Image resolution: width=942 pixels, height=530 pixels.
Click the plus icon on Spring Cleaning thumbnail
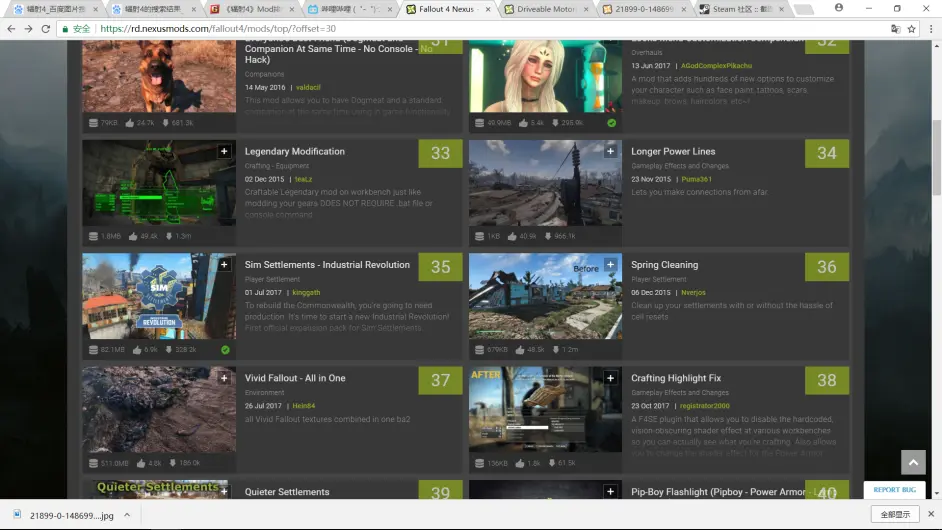pos(610,264)
